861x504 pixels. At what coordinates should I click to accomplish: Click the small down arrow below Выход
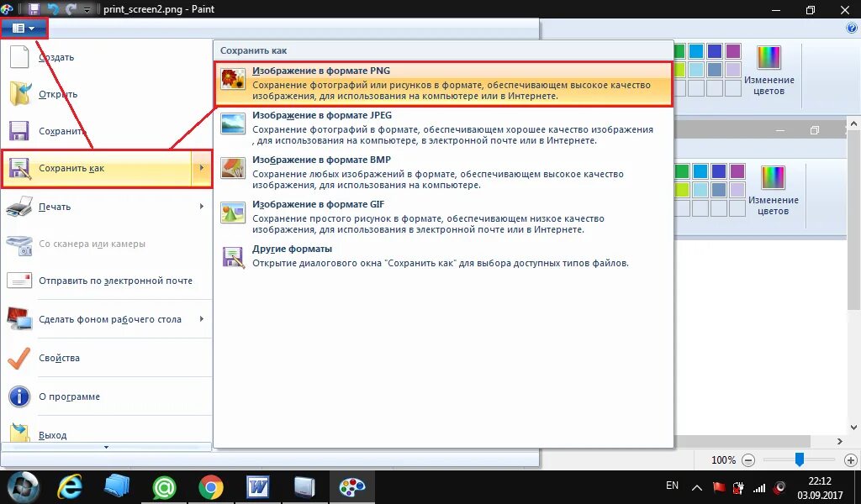tap(107, 448)
